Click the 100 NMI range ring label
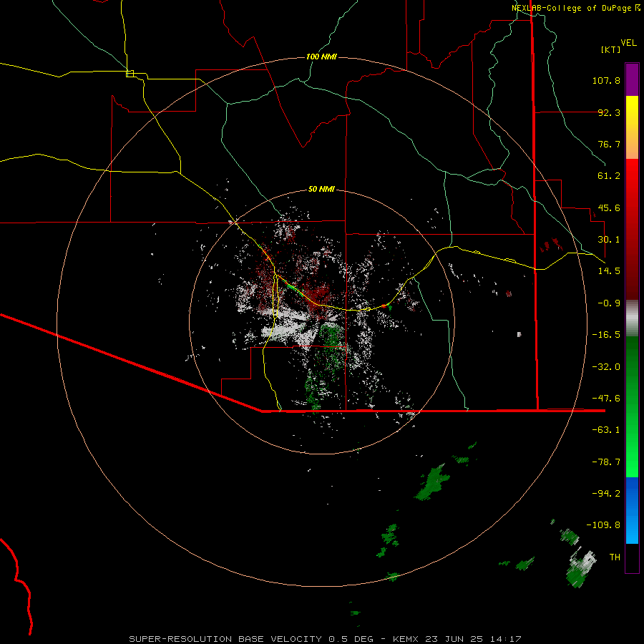Screen dimensions: 644x644 [321, 57]
